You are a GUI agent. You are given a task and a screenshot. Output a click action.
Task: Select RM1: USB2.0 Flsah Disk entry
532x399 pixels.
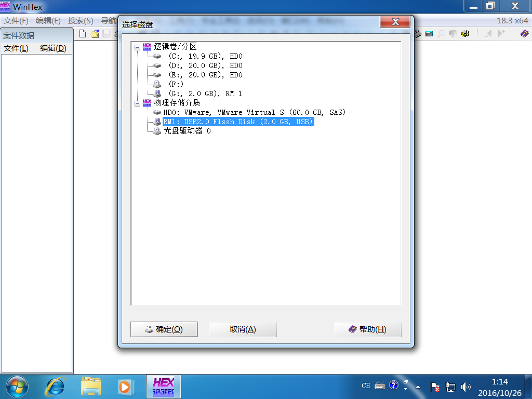[x=238, y=122]
